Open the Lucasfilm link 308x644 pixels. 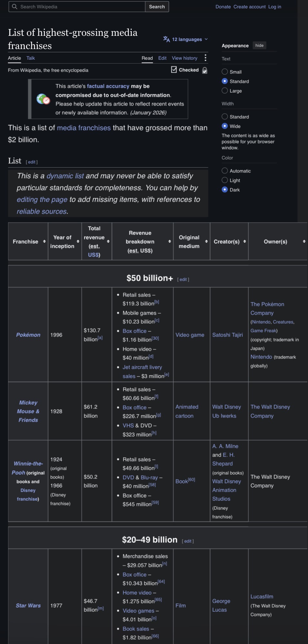262,597
